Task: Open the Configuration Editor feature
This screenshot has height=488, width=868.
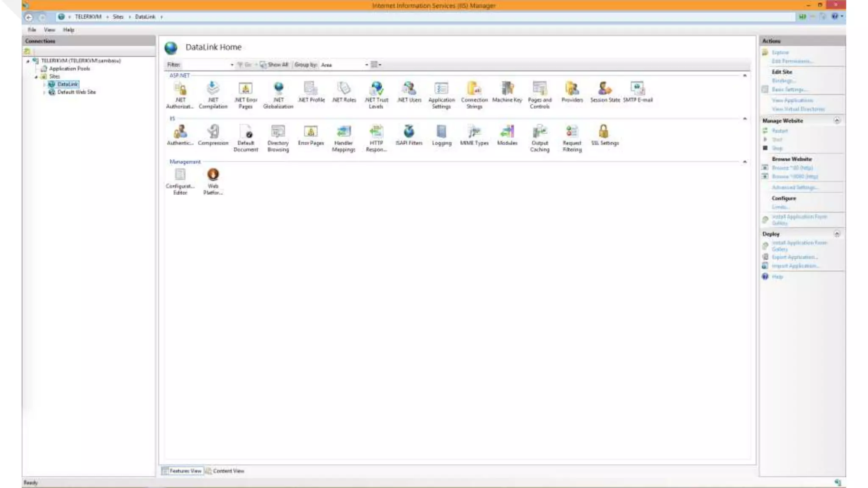Action: (180, 181)
